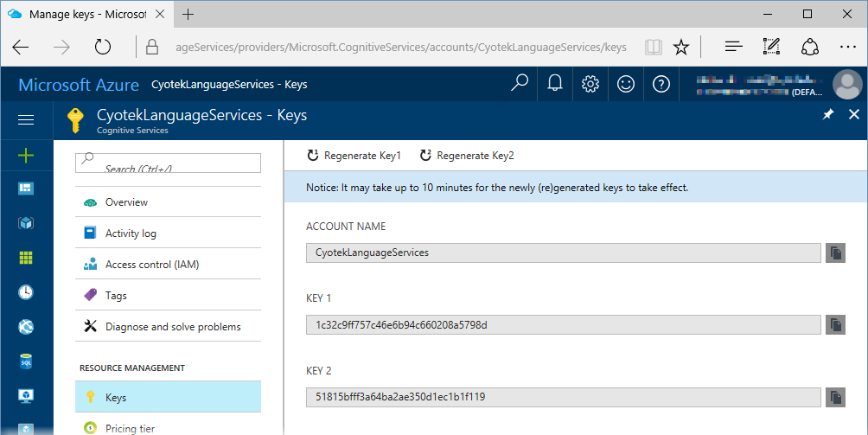Viewport: 868px width, 435px height.
Task: Open Virtual machines monitor icon in sidebar
Action: (x=26, y=396)
